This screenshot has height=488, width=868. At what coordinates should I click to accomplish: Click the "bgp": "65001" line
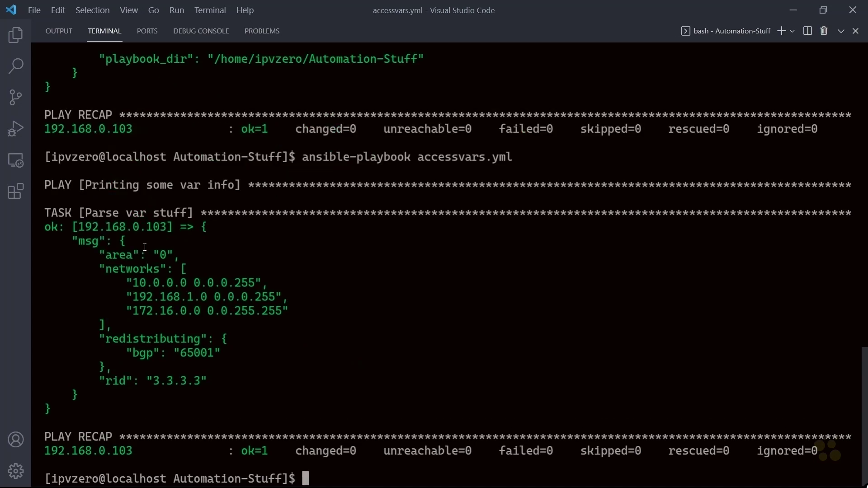(173, 352)
